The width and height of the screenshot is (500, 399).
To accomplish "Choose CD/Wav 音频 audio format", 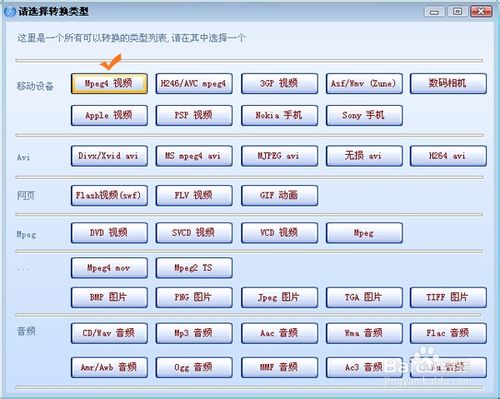I will pyautogui.click(x=109, y=333).
